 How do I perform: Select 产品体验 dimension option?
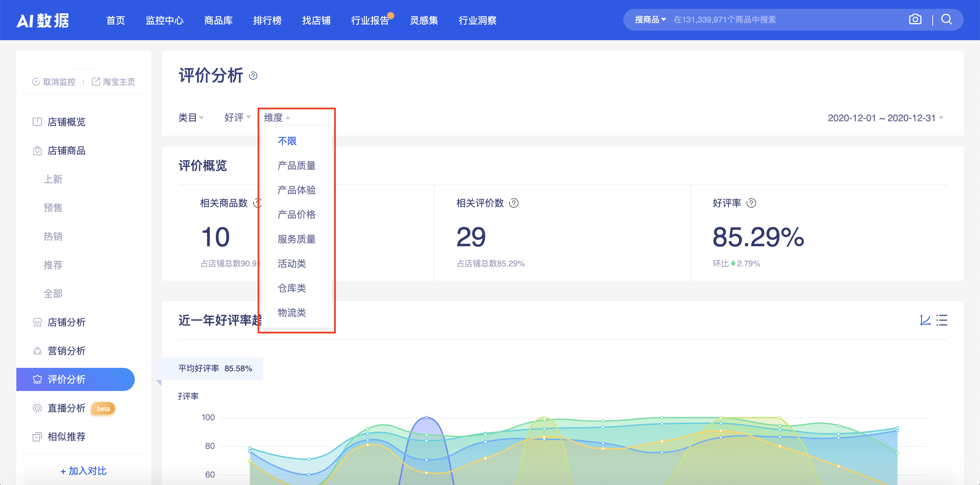[297, 190]
